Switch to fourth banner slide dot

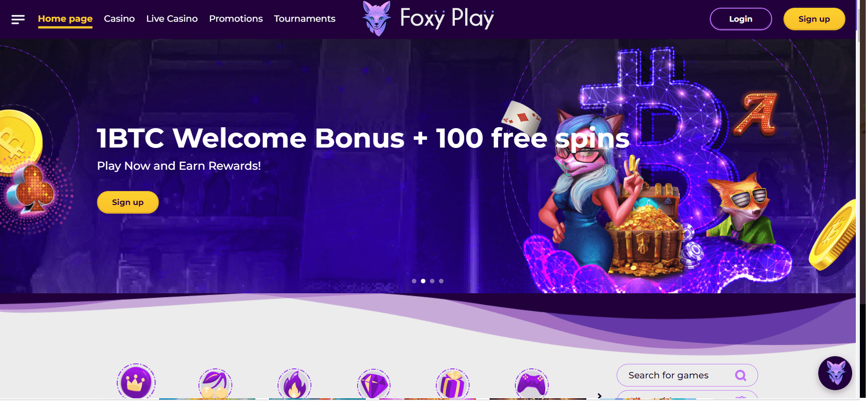(x=441, y=281)
